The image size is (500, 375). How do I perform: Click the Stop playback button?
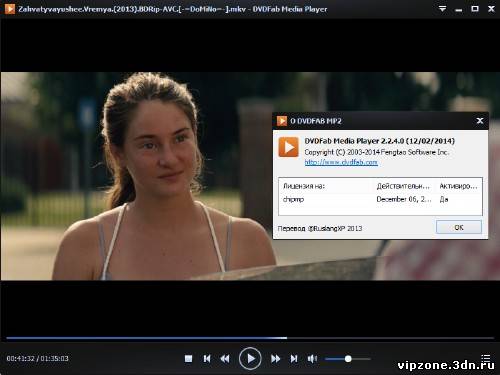[188, 359]
